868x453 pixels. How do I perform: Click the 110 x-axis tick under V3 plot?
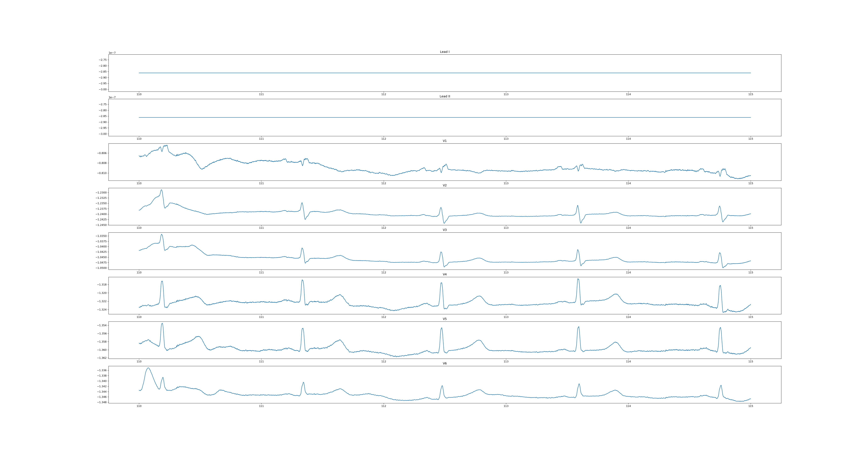[x=139, y=272]
